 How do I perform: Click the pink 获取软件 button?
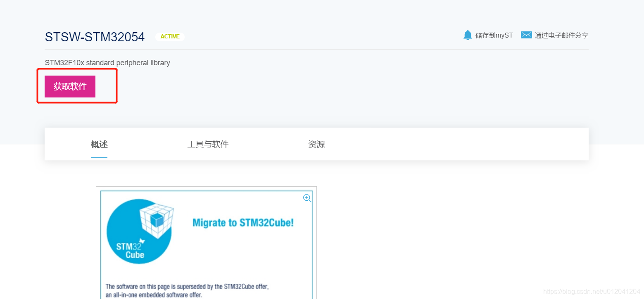click(70, 86)
